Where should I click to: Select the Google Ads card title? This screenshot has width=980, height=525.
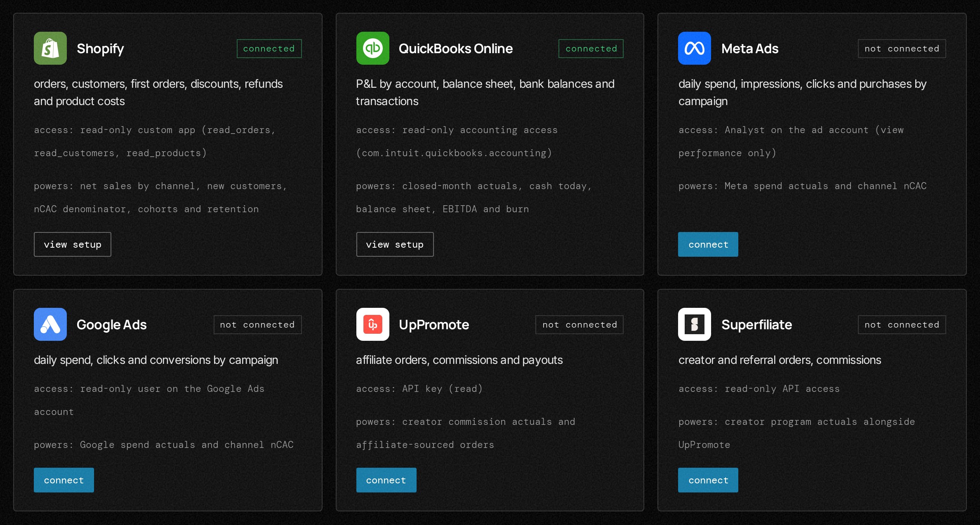pyautogui.click(x=112, y=325)
